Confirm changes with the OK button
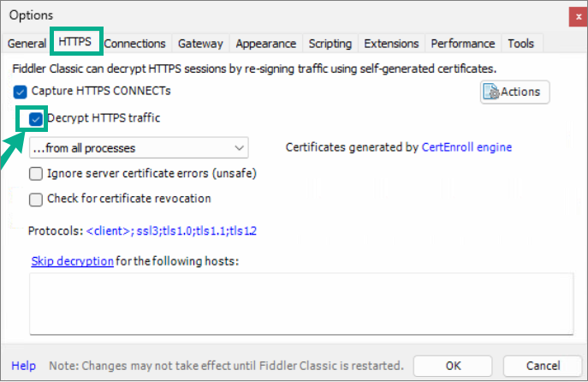 [x=453, y=366]
